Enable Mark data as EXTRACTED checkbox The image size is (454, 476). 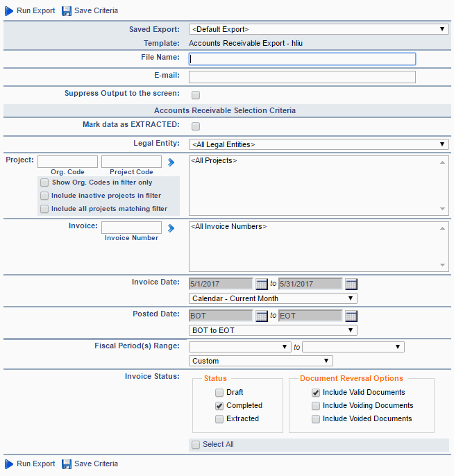pos(196,126)
